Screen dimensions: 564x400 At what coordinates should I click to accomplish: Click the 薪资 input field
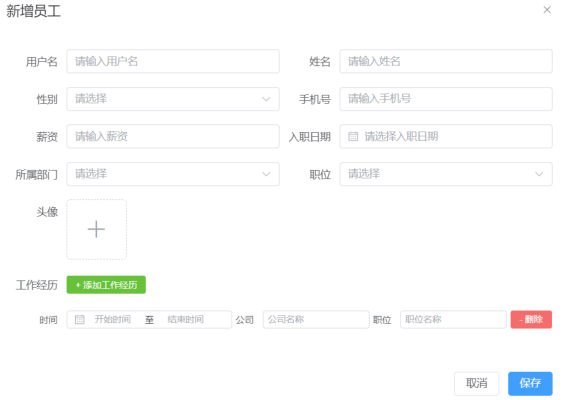point(173,136)
